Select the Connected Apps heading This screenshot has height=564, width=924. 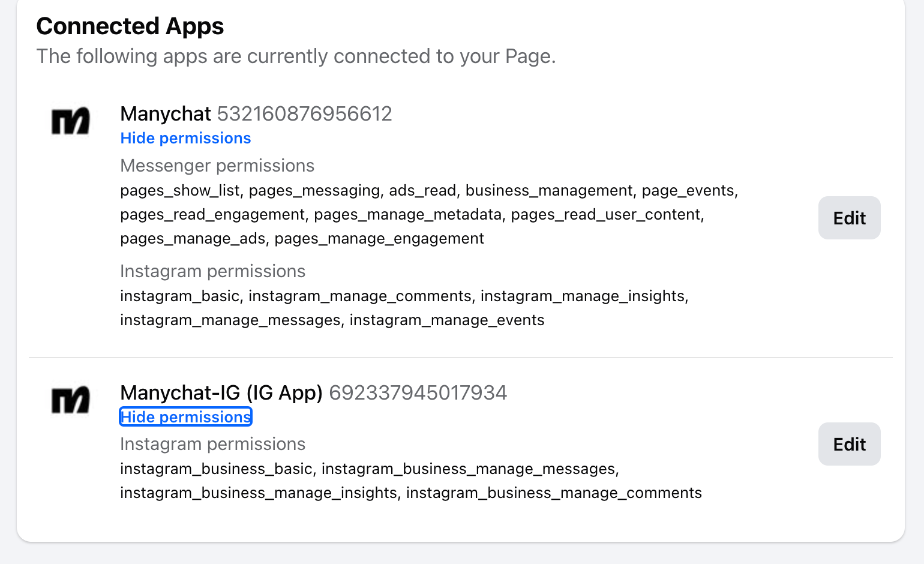coord(130,26)
